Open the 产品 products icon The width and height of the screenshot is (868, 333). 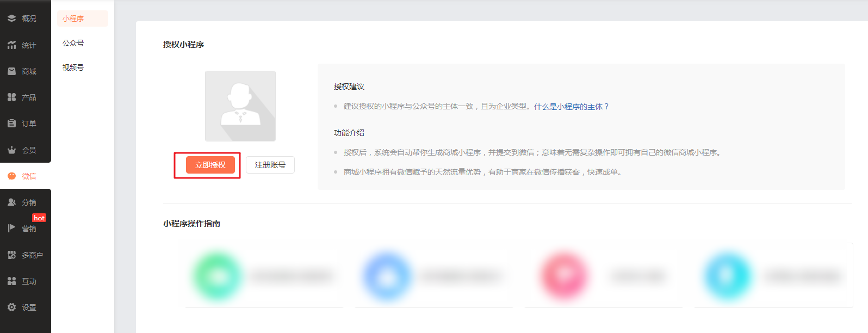click(11, 97)
